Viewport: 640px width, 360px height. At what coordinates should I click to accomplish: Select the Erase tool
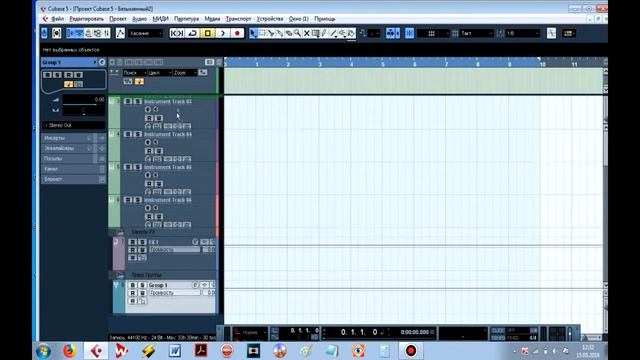click(x=289, y=33)
